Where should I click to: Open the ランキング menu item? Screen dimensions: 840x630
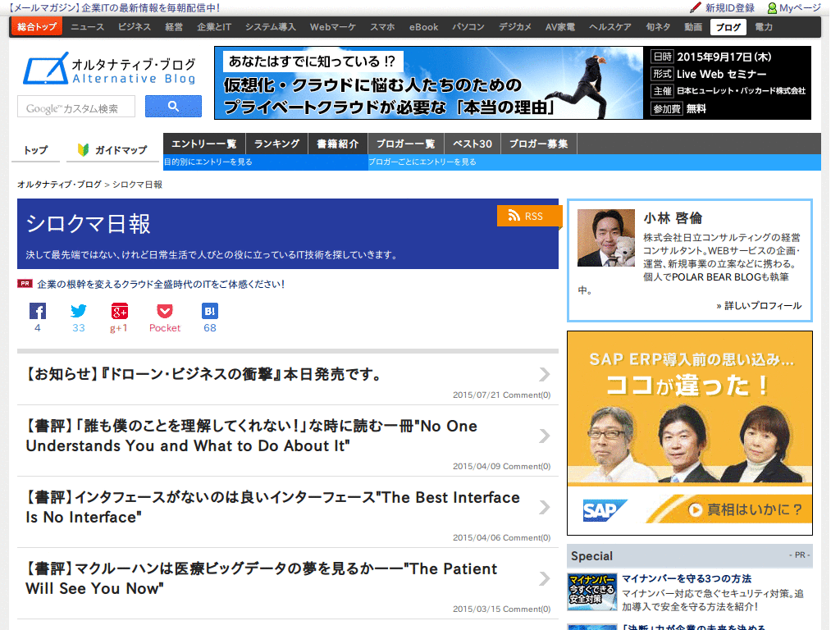276,144
